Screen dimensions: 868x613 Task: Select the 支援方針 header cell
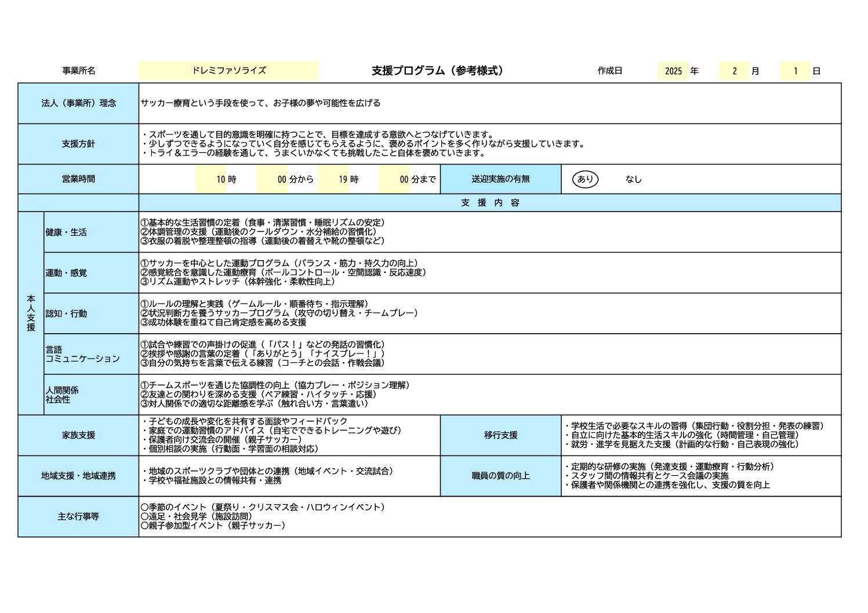78,144
